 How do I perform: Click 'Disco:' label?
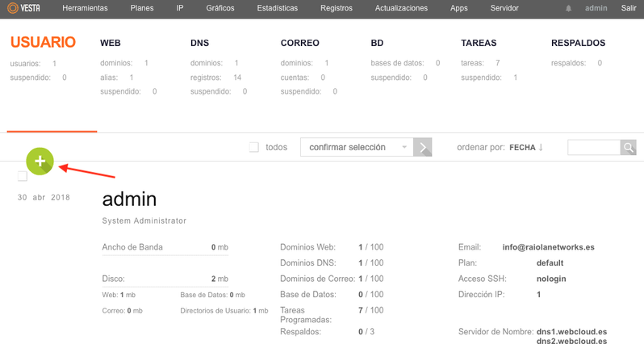tap(113, 279)
